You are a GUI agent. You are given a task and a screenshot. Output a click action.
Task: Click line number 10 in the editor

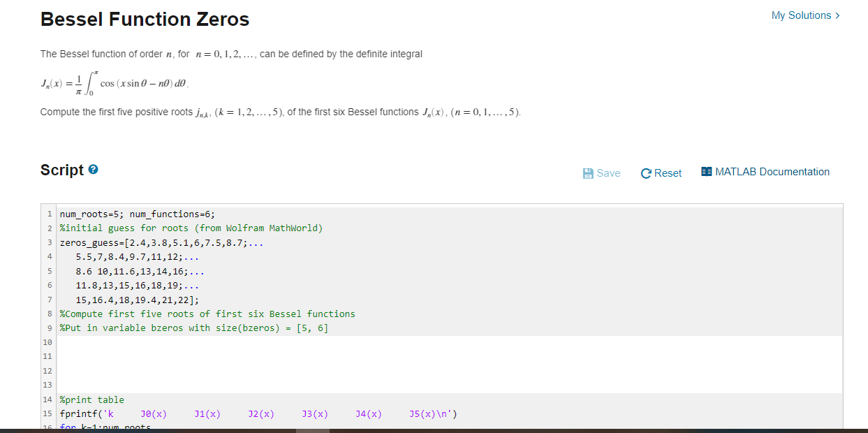(47, 342)
